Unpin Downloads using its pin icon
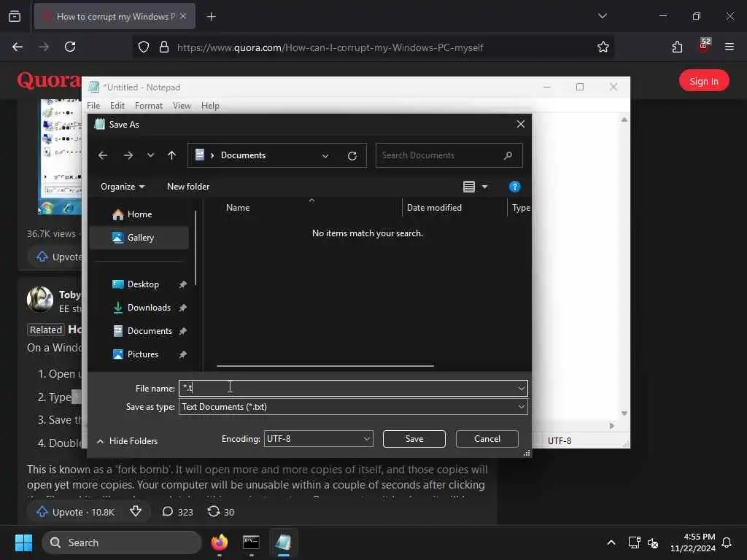This screenshot has width=747, height=560. pyautogui.click(x=182, y=308)
